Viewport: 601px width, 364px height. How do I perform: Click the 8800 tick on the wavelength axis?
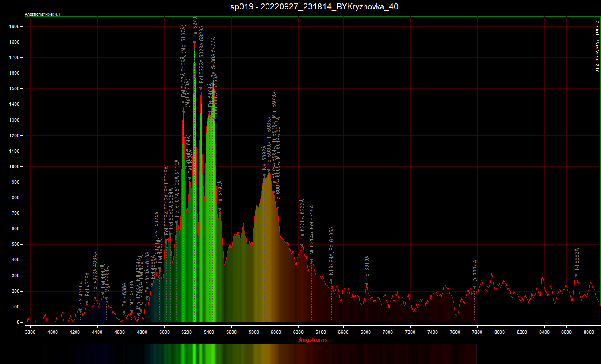coord(589,332)
